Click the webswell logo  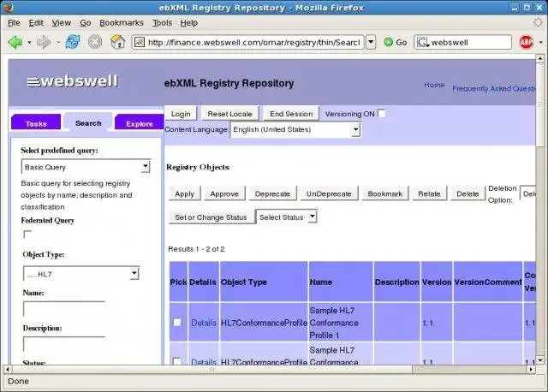pos(72,81)
